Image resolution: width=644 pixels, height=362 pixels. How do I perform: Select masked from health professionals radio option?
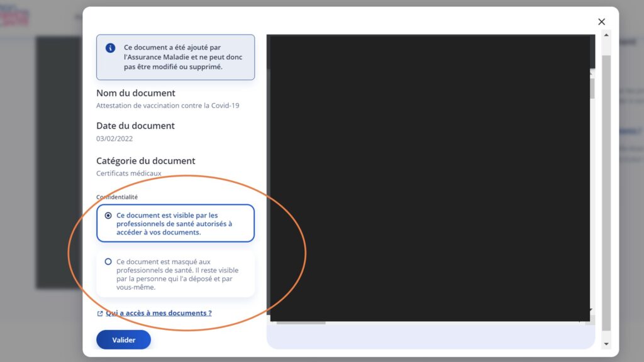point(108,261)
